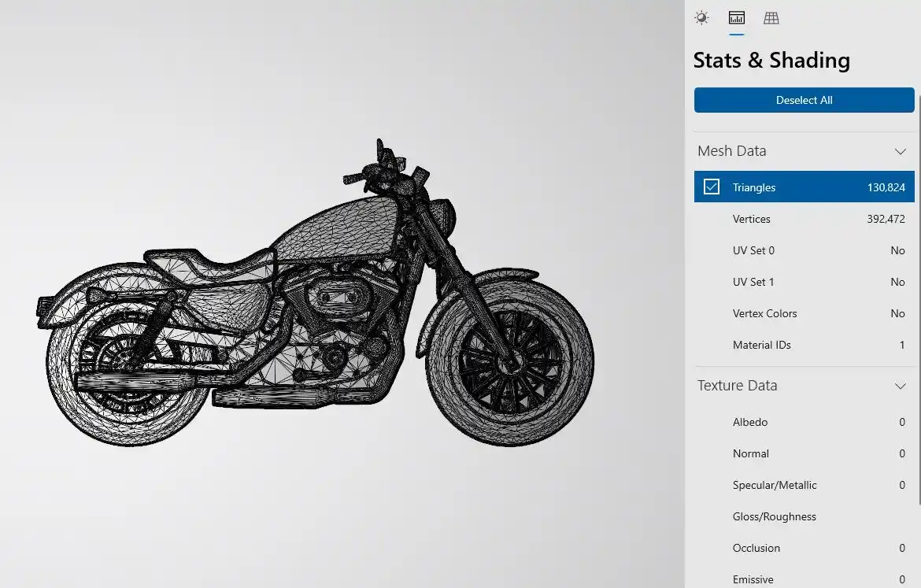921x588 pixels.
Task: Choose the Specular/Metallic texture option
Action: click(803, 485)
